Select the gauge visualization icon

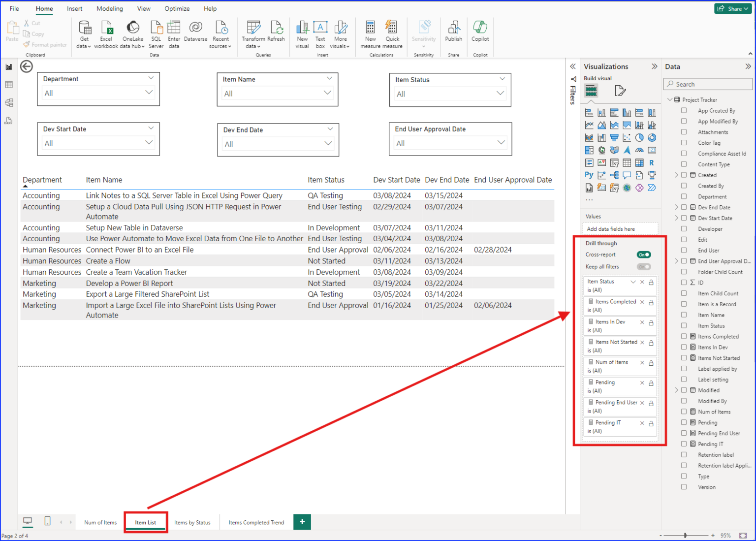[x=640, y=150]
